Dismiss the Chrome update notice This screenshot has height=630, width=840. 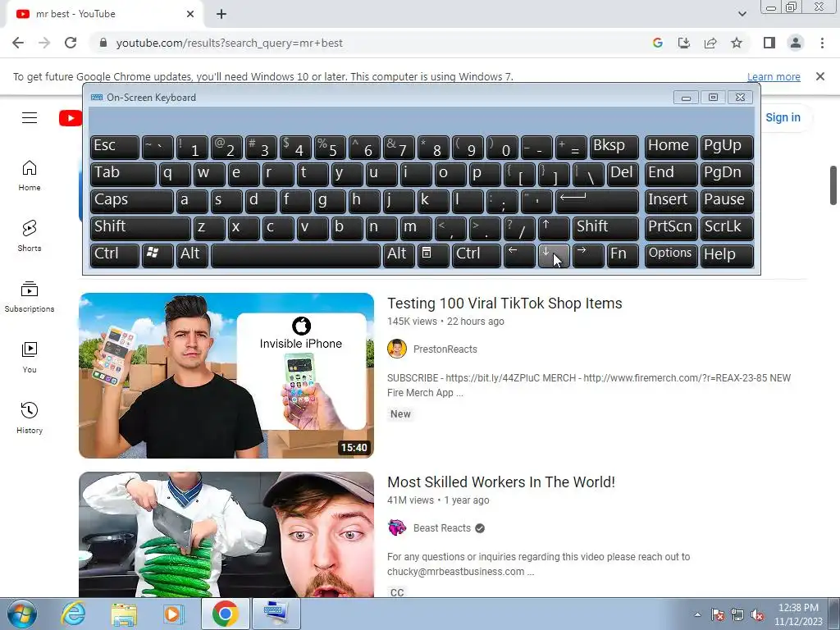[x=819, y=76]
